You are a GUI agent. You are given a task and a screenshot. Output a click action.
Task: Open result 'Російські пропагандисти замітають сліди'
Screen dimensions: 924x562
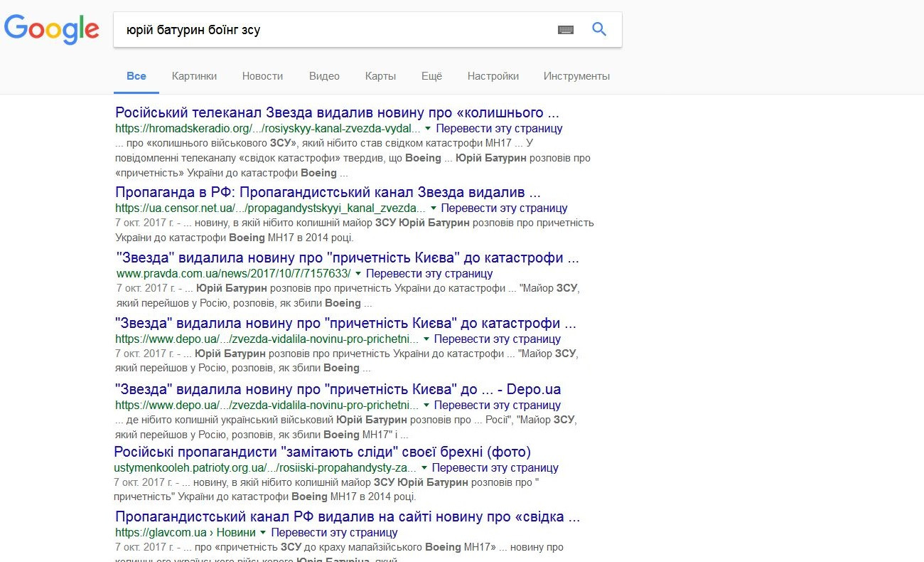click(x=323, y=452)
